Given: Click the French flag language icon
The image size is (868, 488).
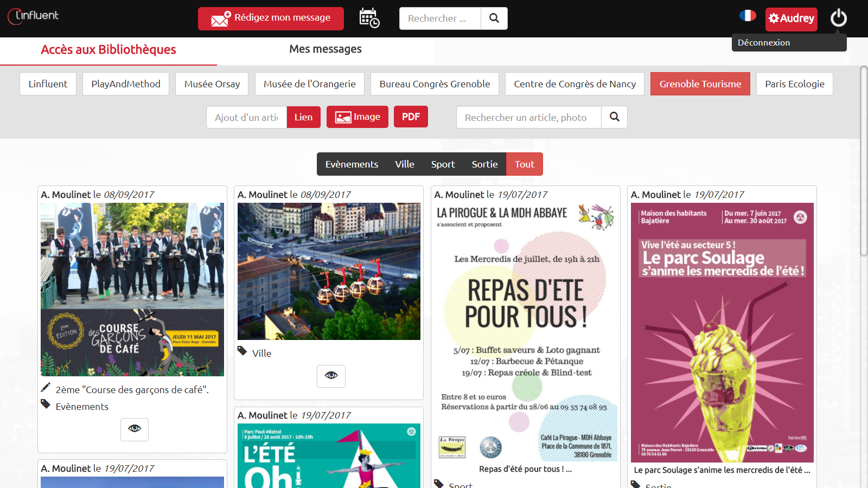Looking at the screenshot, I should coord(748,16).
